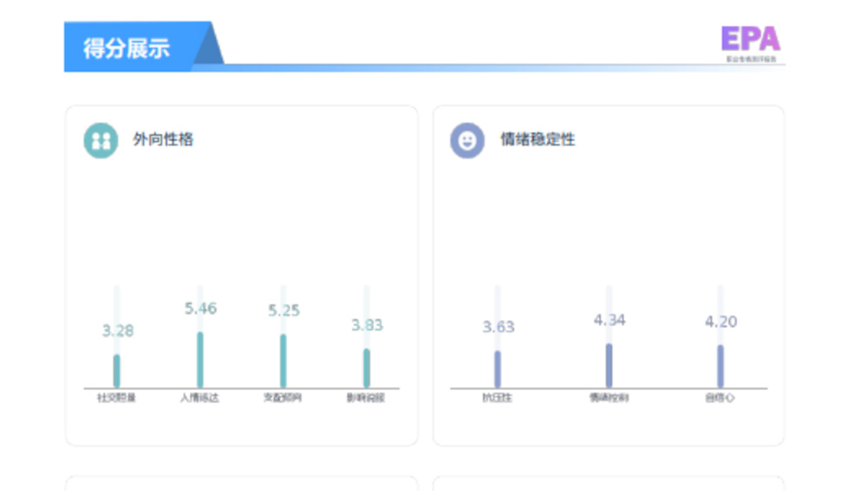
Task: Click the teal bar under 3.83
Action: 366,368
